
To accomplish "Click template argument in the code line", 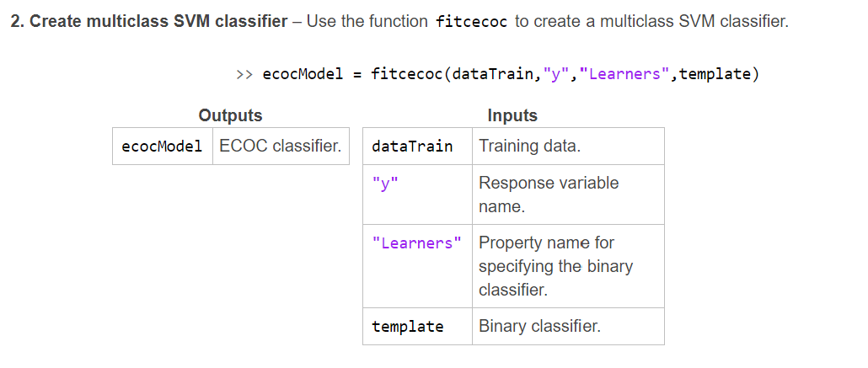I will 715,74.
